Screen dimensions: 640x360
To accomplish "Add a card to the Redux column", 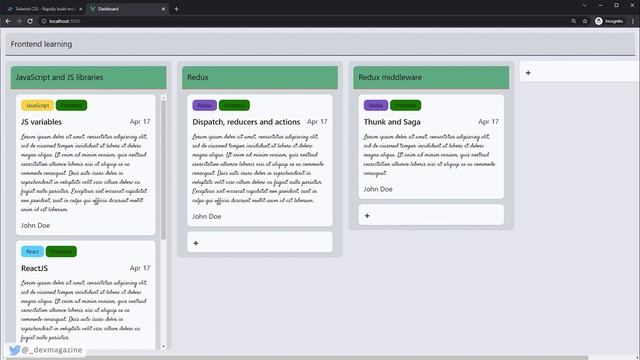I will [260, 242].
